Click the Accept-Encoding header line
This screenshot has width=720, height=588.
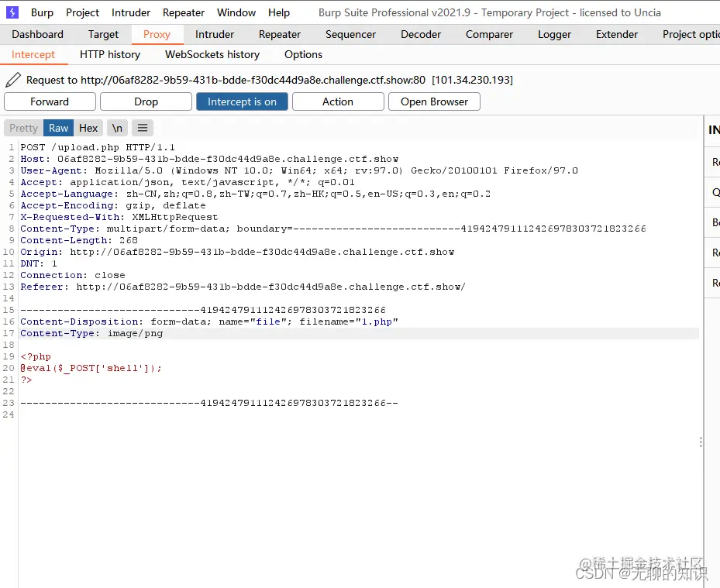(x=113, y=205)
